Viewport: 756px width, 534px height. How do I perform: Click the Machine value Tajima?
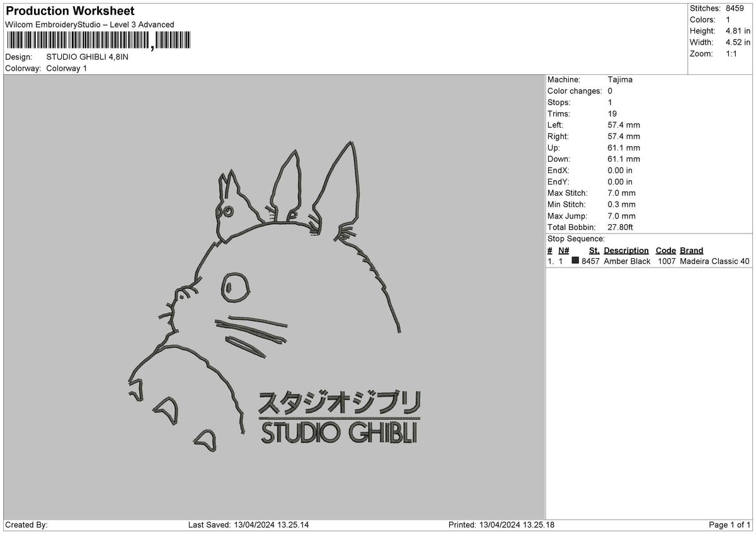pos(620,80)
